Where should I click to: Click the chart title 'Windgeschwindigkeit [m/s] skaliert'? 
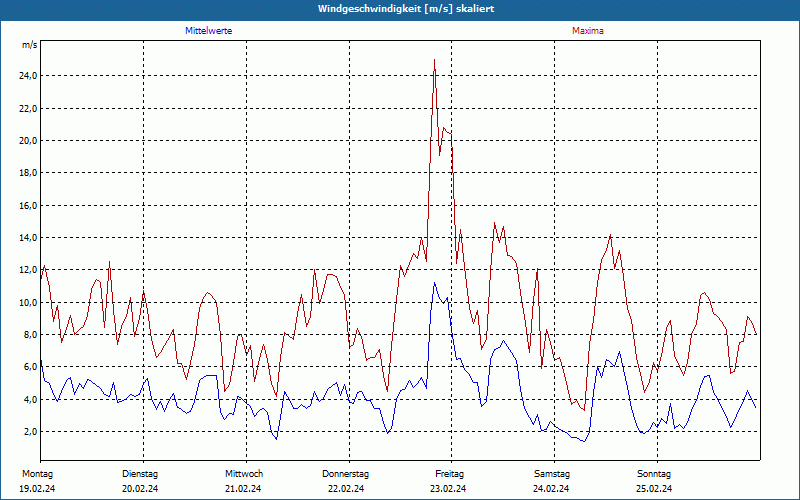pos(406,9)
